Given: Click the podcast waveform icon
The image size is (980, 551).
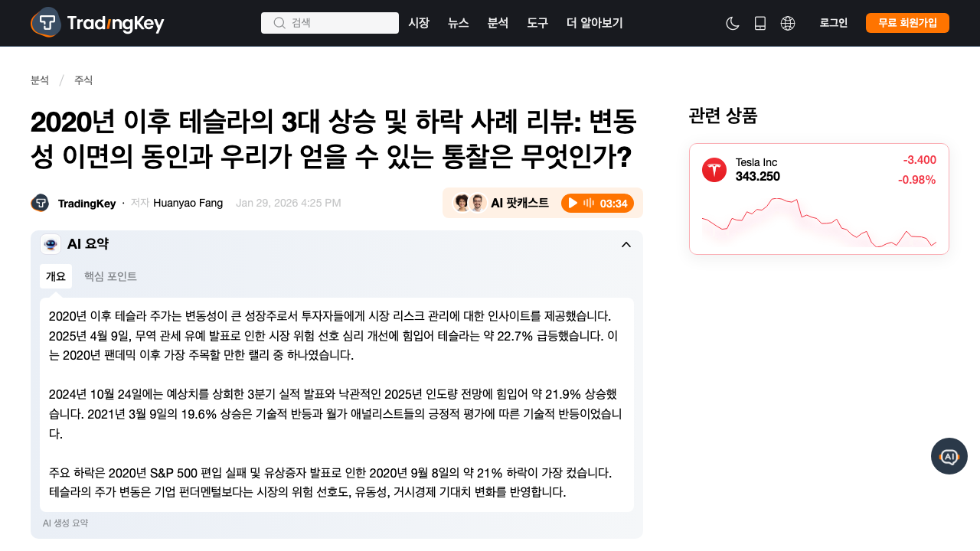Looking at the screenshot, I should 589,203.
